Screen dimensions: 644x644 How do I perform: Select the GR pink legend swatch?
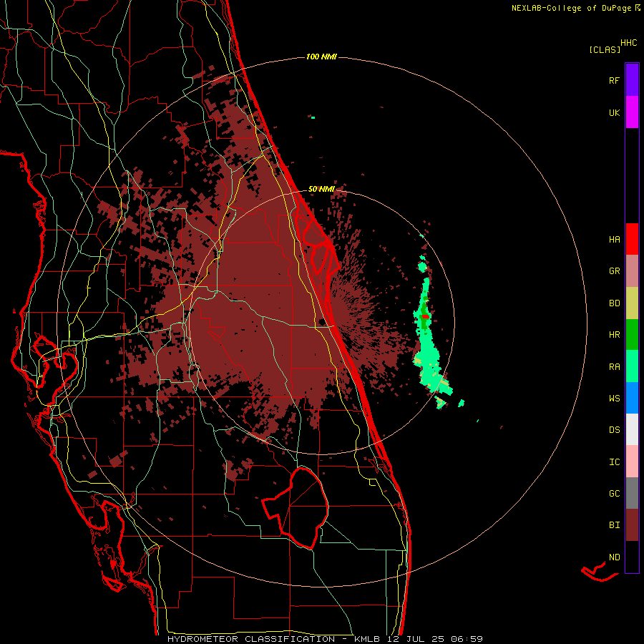[x=632, y=271]
